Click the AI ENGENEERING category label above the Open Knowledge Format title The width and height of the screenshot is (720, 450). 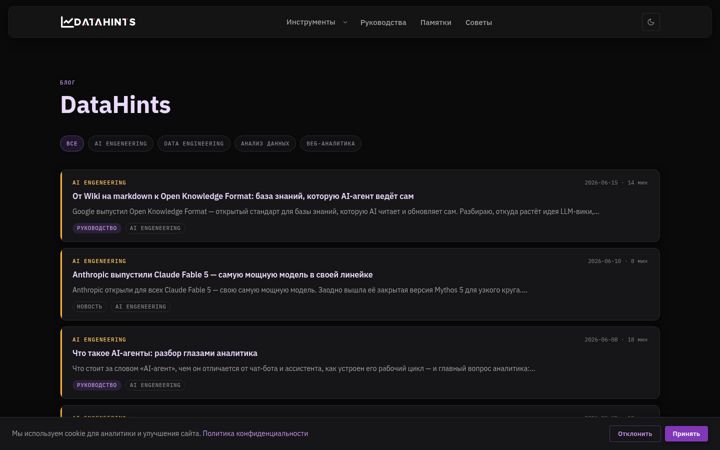99,183
